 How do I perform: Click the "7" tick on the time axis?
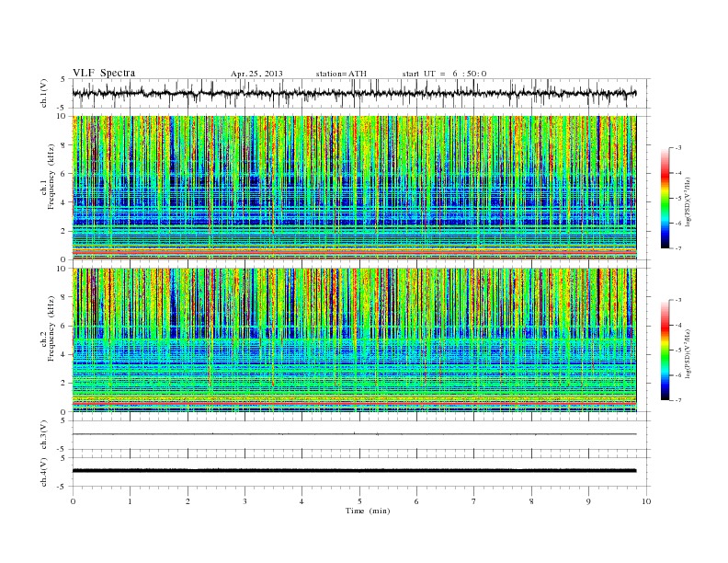(474, 501)
